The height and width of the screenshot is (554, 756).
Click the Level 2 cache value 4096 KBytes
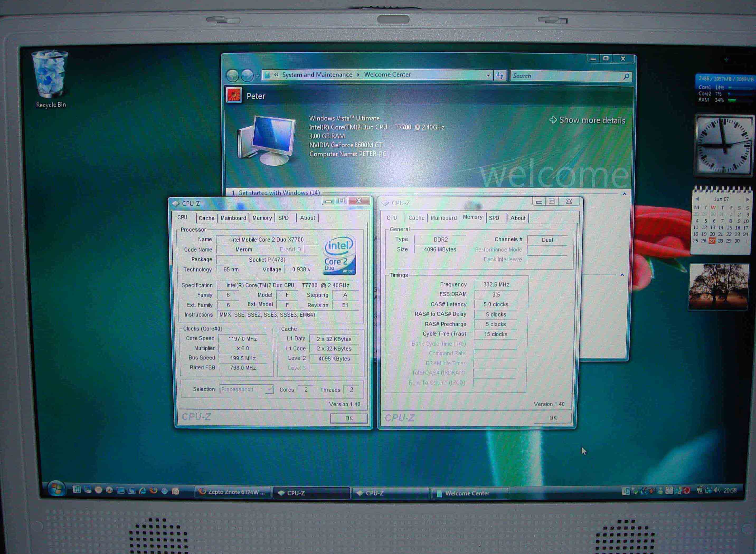pyautogui.click(x=334, y=359)
